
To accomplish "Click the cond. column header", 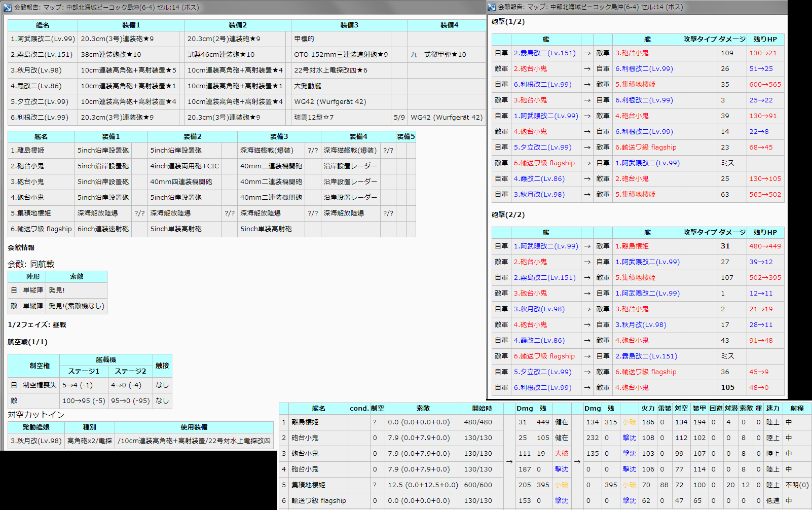I will pos(359,408).
